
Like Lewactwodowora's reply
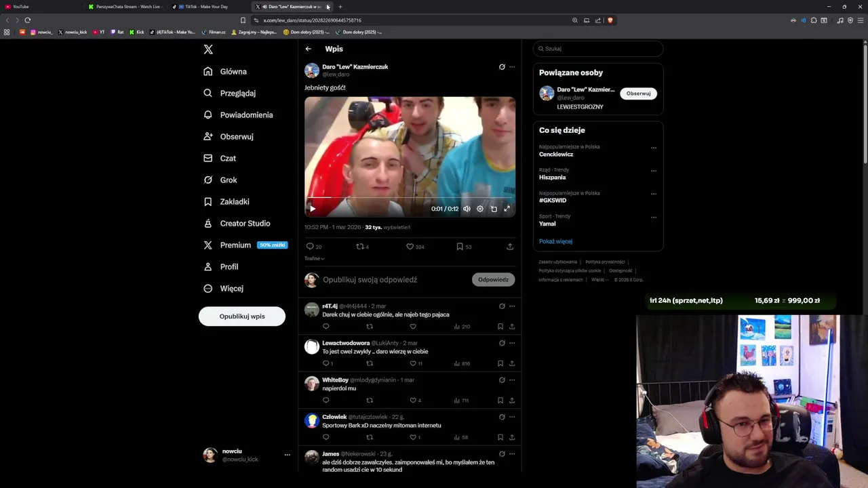(412, 363)
